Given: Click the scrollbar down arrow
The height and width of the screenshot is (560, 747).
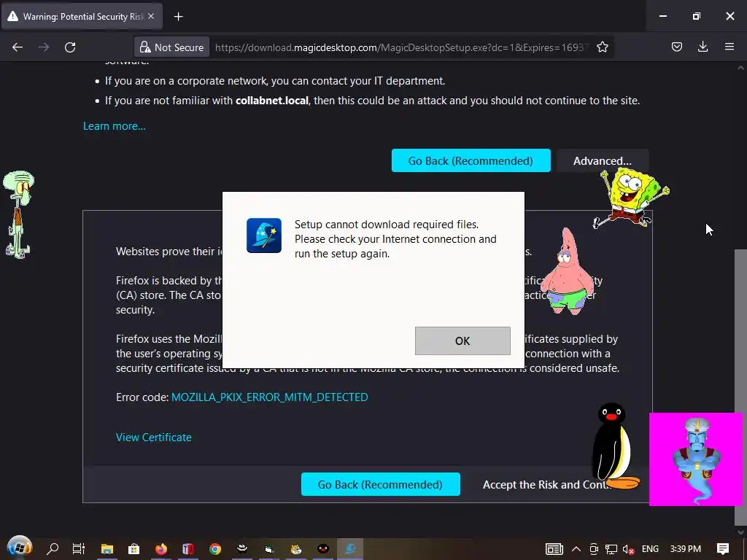Looking at the screenshot, I should pyautogui.click(x=740, y=532).
